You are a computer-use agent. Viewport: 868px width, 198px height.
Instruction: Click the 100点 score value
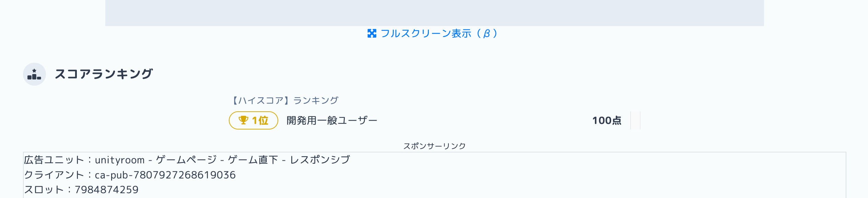tap(607, 121)
